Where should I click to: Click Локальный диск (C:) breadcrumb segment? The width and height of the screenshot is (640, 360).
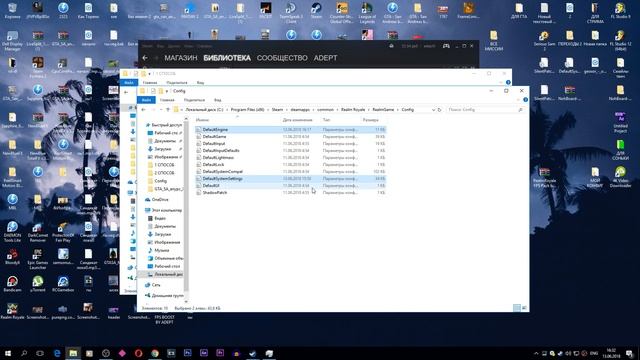click(204, 110)
